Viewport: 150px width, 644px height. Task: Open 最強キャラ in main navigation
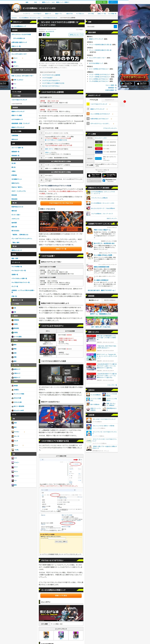click(48, 14)
